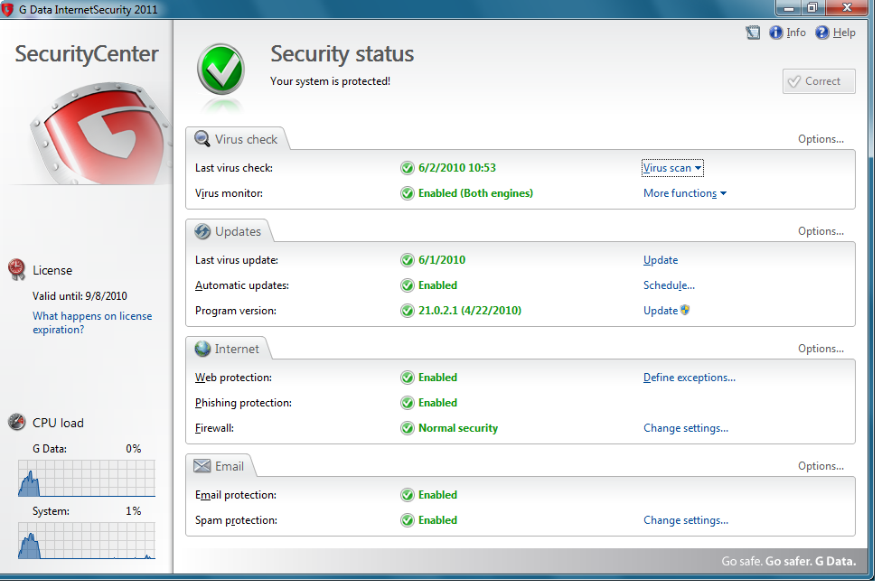Open the More functions dropdown
The width and height of the screenshot is (882, 588).
point(684,193)
